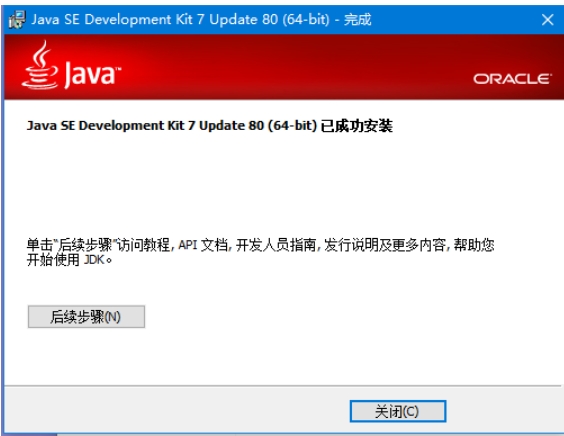
Task: Open the 后续步骤(N) next steps button
Action: point(86,317)
